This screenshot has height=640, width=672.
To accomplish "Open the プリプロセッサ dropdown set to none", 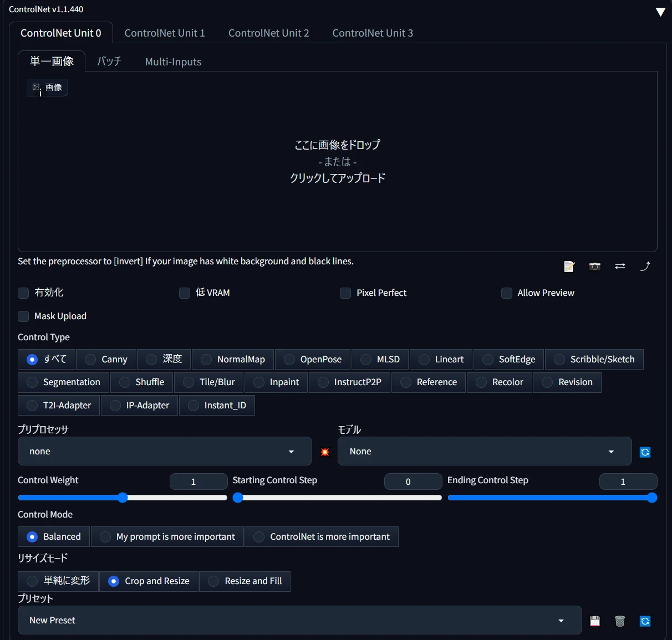I will click(x=165, y=452).
